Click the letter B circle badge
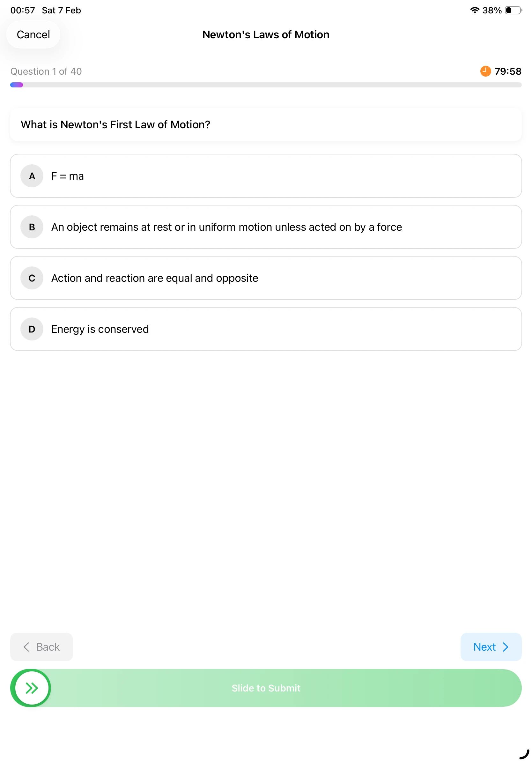This screenshot has width=532, height=762. coord(32,227)
